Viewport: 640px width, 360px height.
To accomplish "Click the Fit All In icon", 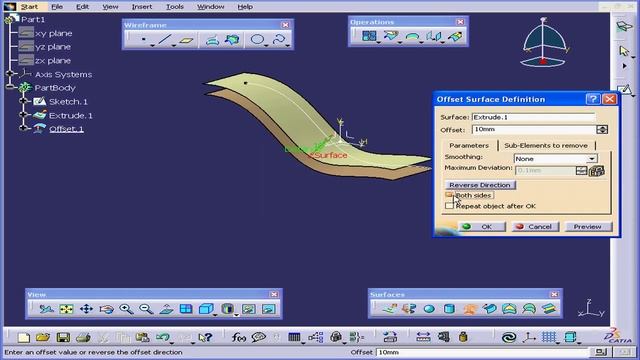I will coord(66,309).
